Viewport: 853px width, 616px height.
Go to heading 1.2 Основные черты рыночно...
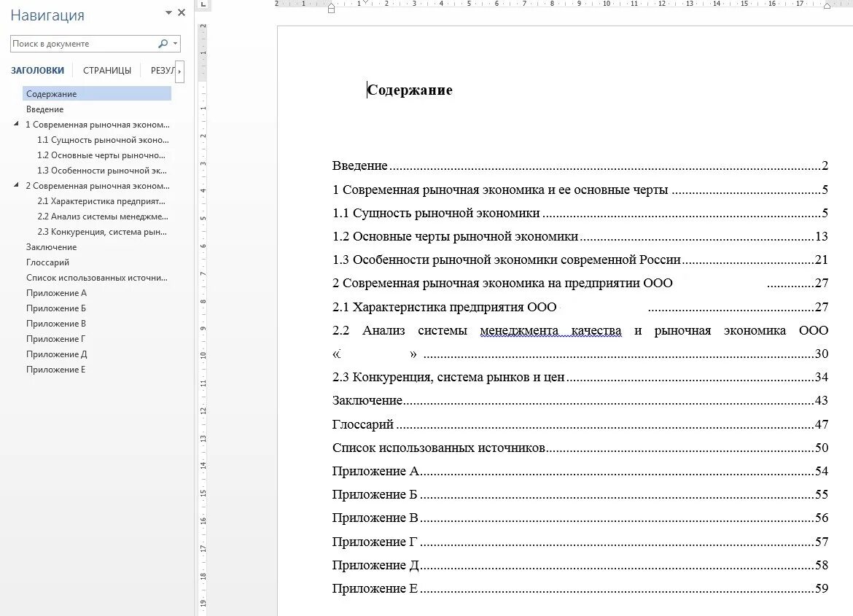(101, 155)
